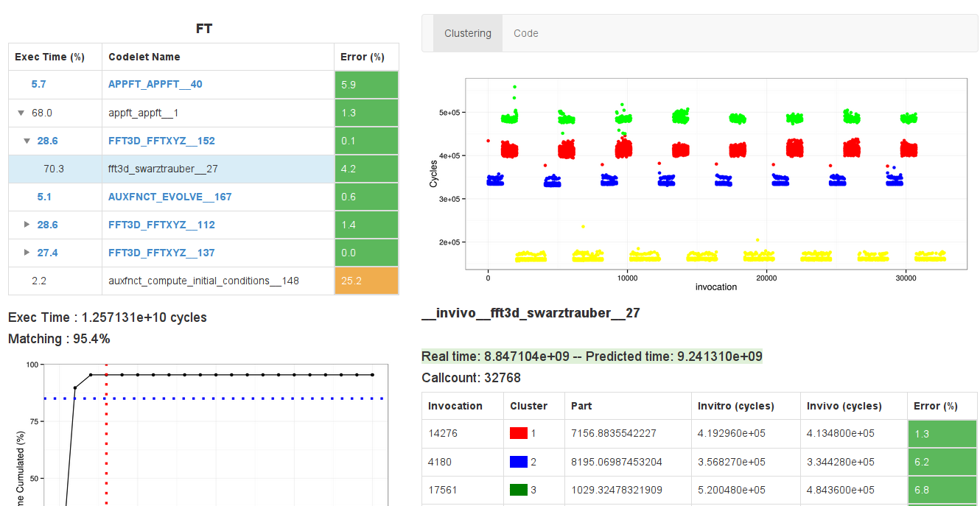The image size is (980, 506).
Task: Click the 5.9 error cell
Action: 366,85
